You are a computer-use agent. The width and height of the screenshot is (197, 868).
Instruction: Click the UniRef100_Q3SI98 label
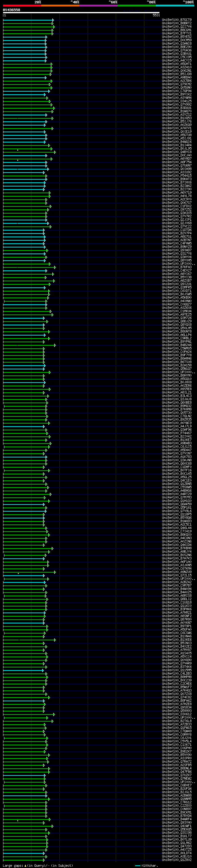point(177,833)
